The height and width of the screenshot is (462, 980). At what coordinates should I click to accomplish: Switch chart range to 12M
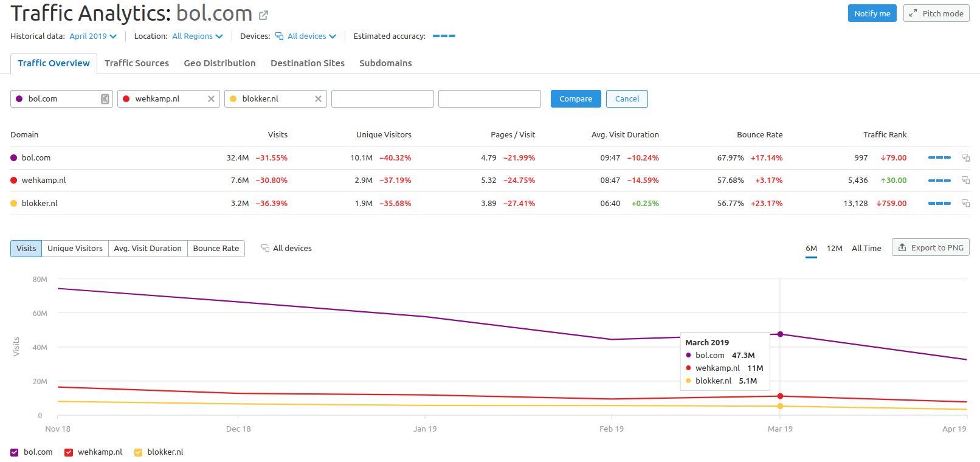pyautogui.click(x=834, y=249)
